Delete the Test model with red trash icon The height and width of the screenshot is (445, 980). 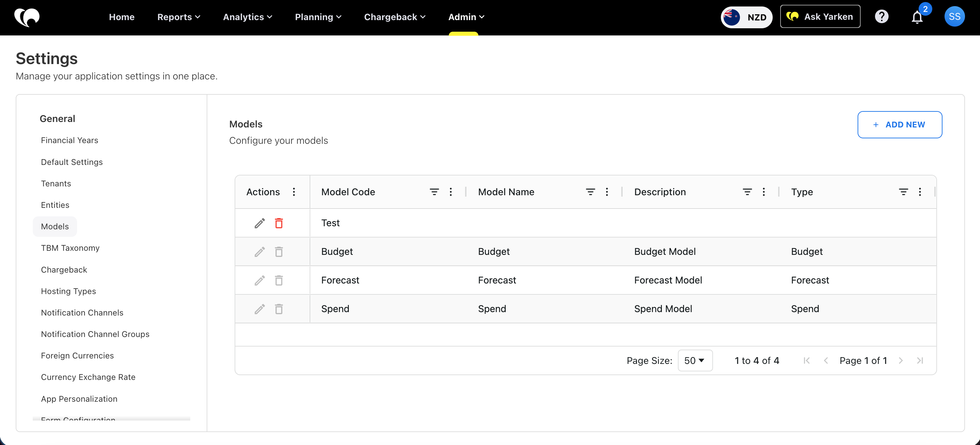point(279,223)
